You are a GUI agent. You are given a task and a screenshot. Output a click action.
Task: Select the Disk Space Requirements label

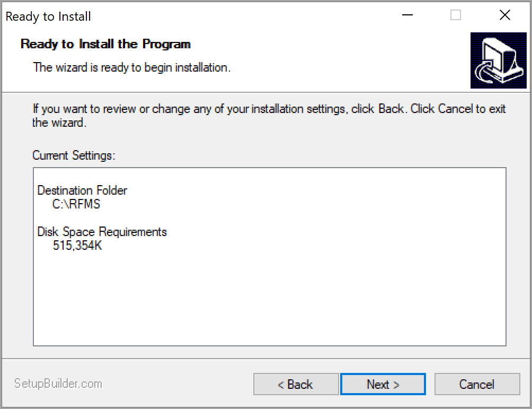[102, 232]
